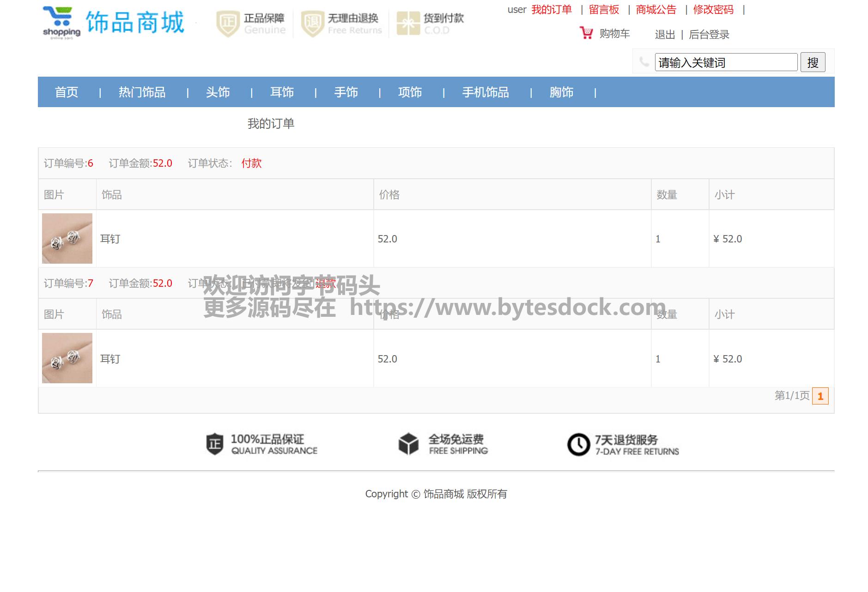
Task: Click the shopping cart icon
Action: pyautogui.click(x=586, y=33)
